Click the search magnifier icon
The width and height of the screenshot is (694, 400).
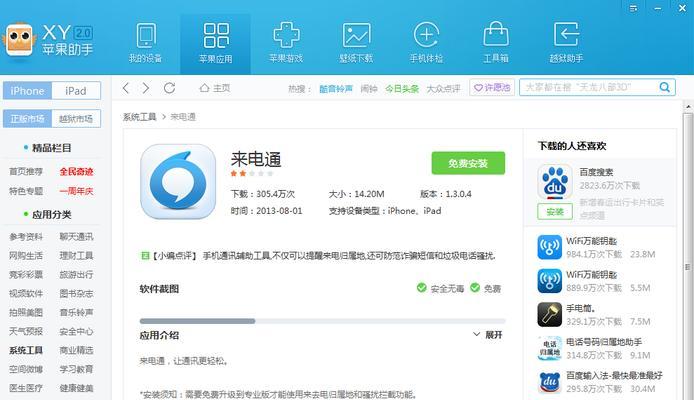pos(664,87)
